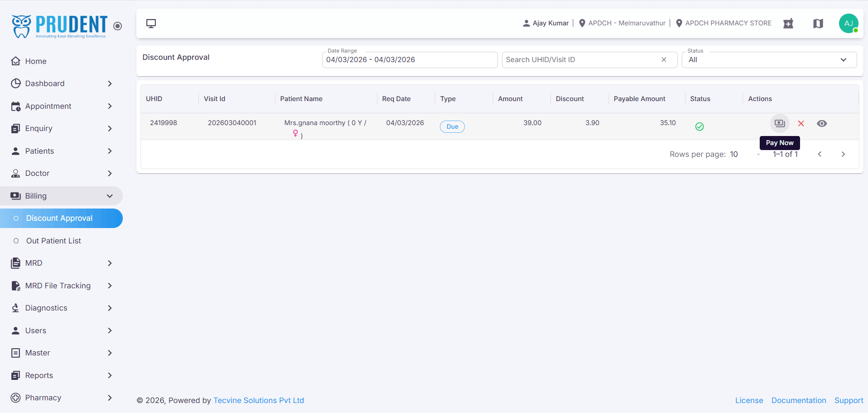Open Tecvine Solutions Pvt Ltd link
Screen dimensions: 868x413
click(259, 400)
